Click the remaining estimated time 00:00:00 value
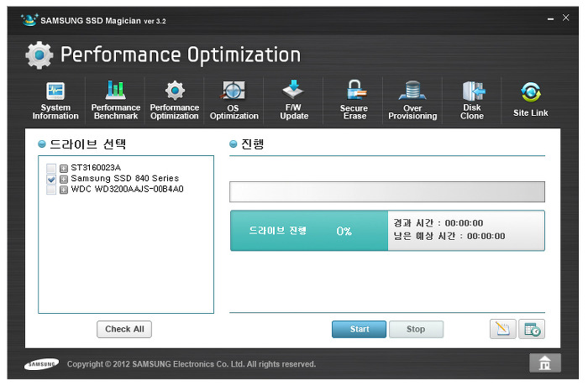This screenshot has height=386, width=588. 486,236
